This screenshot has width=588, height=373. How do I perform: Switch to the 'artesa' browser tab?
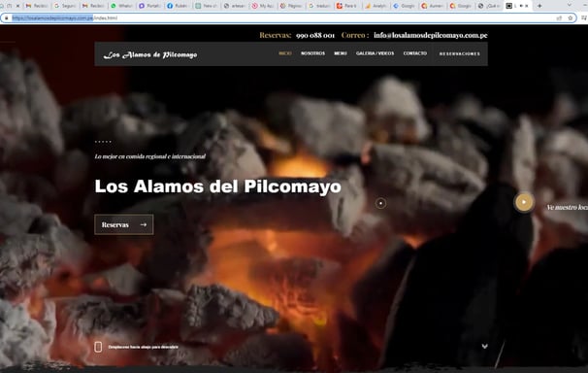(x=235, y=6)
